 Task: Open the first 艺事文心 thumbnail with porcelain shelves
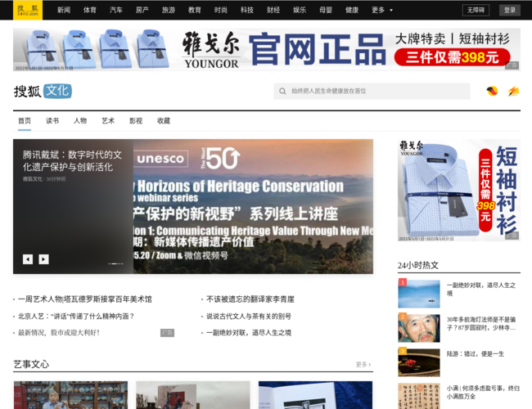(x=70, y=395)
